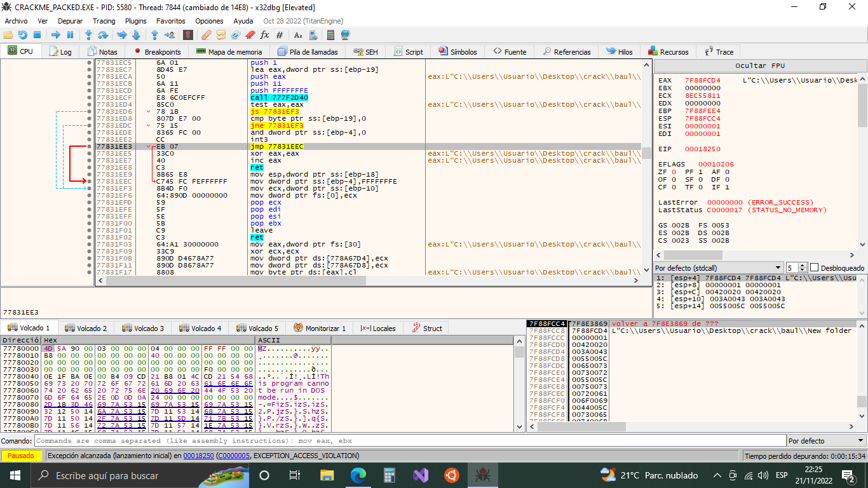Enable the Desbloqueado checkbox

815,268
